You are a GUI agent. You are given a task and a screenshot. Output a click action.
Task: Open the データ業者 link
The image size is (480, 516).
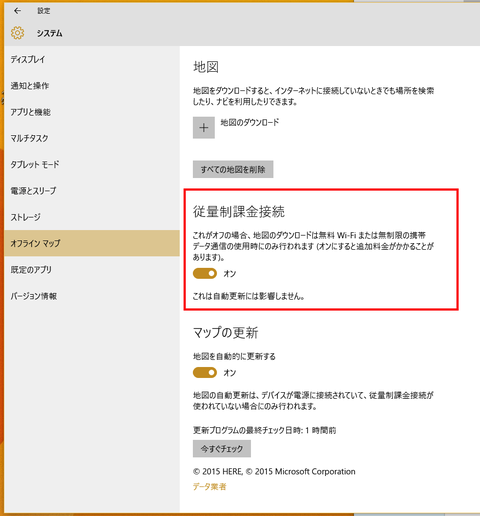(209, 487)
